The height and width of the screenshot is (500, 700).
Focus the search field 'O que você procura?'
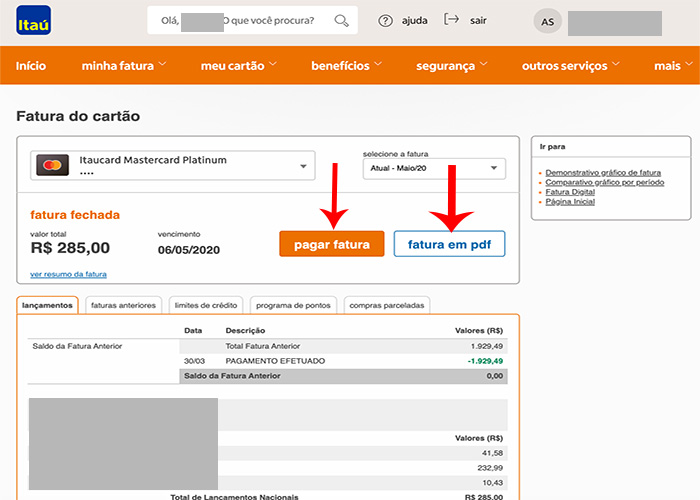(x=252, y=20)
